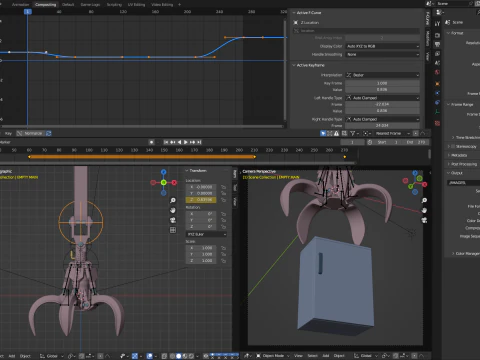The image size is (480, 360).
Task: Open the Modifiers tab of the graph editor sidebar
Action: click(427, 38)
